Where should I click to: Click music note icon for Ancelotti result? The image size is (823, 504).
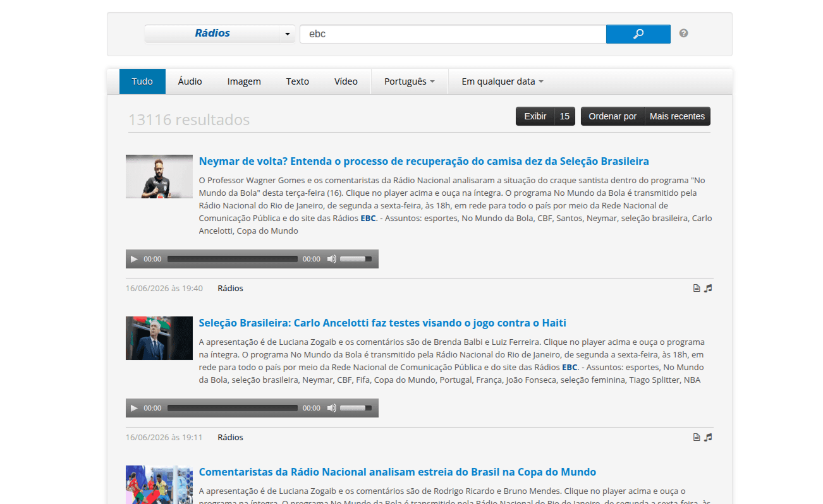pos(708,437)
